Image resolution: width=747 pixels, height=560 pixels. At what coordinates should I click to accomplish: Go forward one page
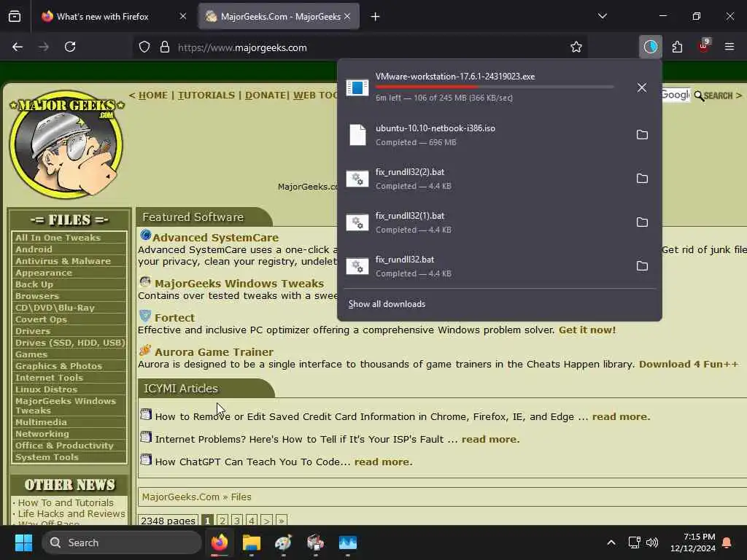point(43,47)
